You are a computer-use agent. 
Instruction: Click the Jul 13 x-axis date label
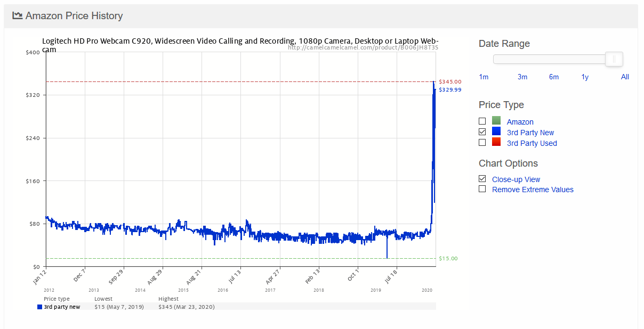point(234,277)
